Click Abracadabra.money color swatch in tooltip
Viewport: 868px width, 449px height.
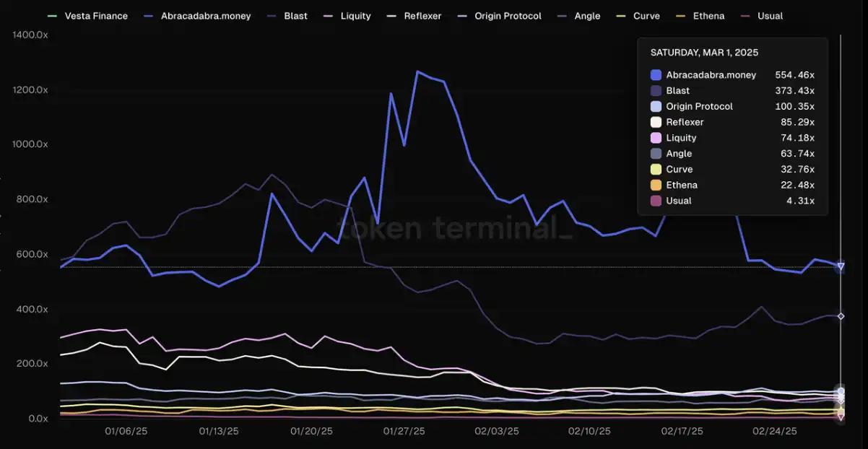[x=656, y=75]
